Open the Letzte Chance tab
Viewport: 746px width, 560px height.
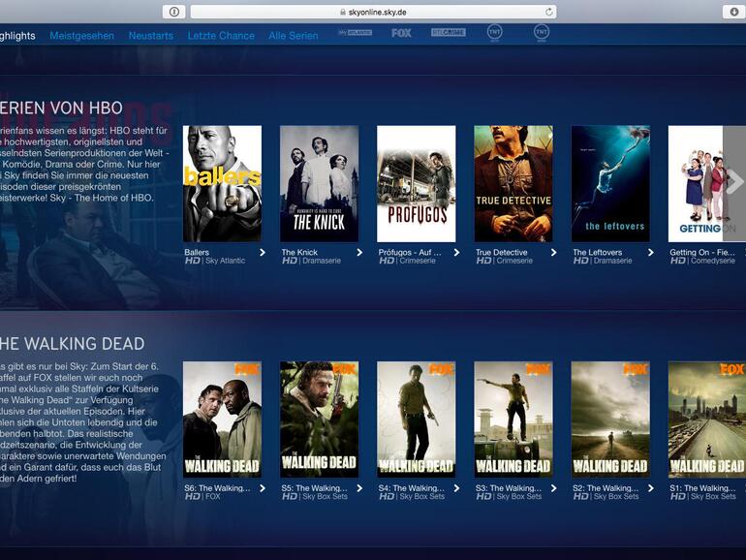click(221, 36)
